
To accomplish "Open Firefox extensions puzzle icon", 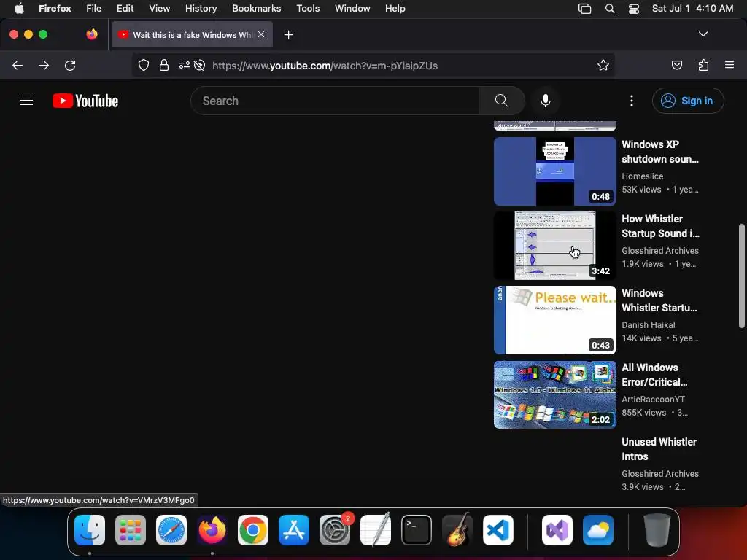I will click(703, 65).
